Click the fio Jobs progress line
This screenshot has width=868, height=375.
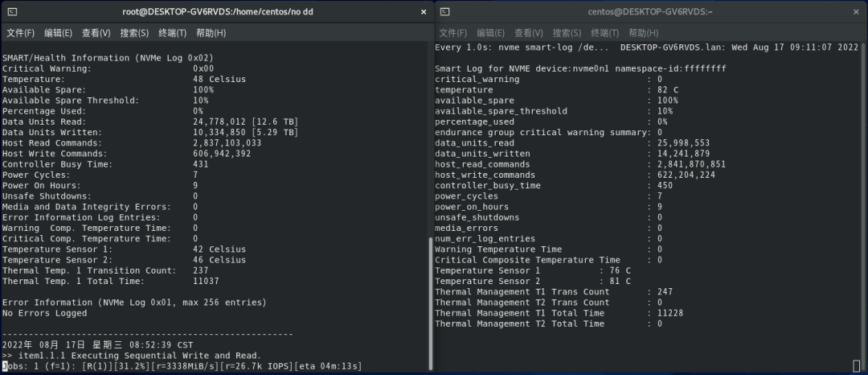pyautogui.click(x=182, y=366)
